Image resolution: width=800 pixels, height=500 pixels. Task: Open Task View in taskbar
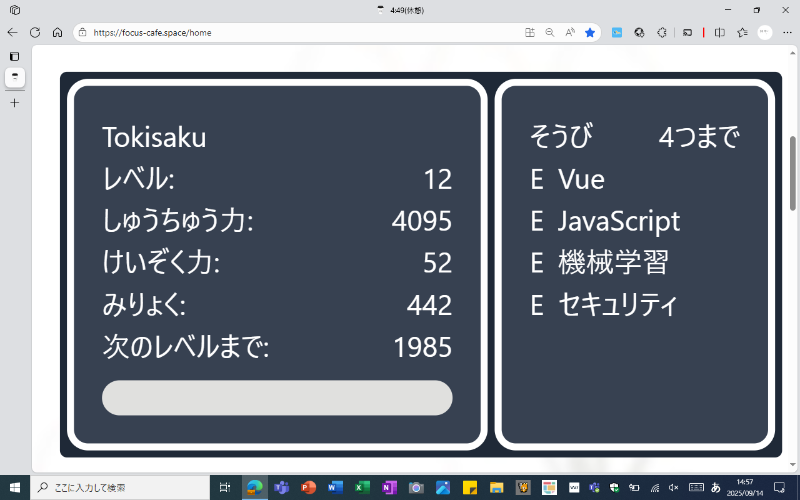click(x=224, y=488)
